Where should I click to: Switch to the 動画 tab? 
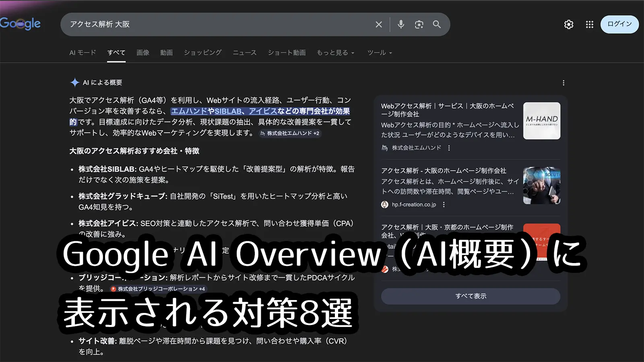click(166, 53)
